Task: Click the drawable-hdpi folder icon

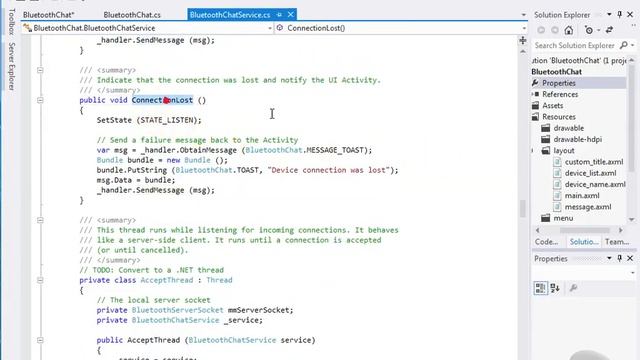Action: tap(546, 139)
